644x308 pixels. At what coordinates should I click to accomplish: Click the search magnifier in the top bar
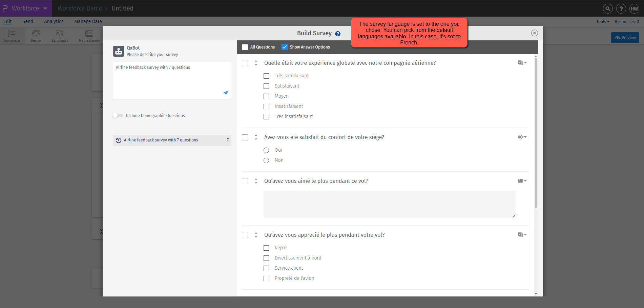607,8
